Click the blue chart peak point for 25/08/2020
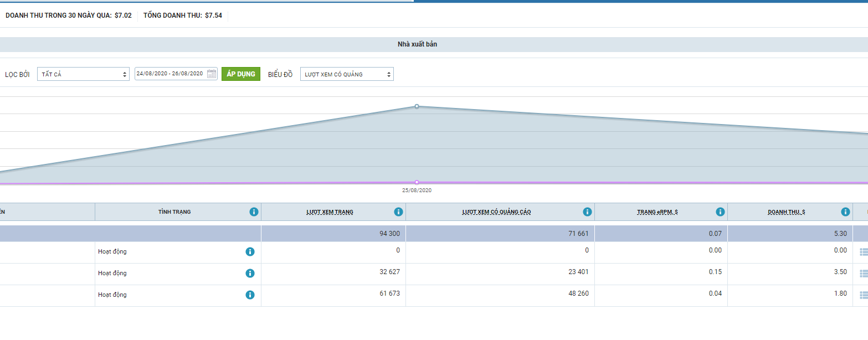This screenshot has height=340, width=868. click(x=417, y=106)
